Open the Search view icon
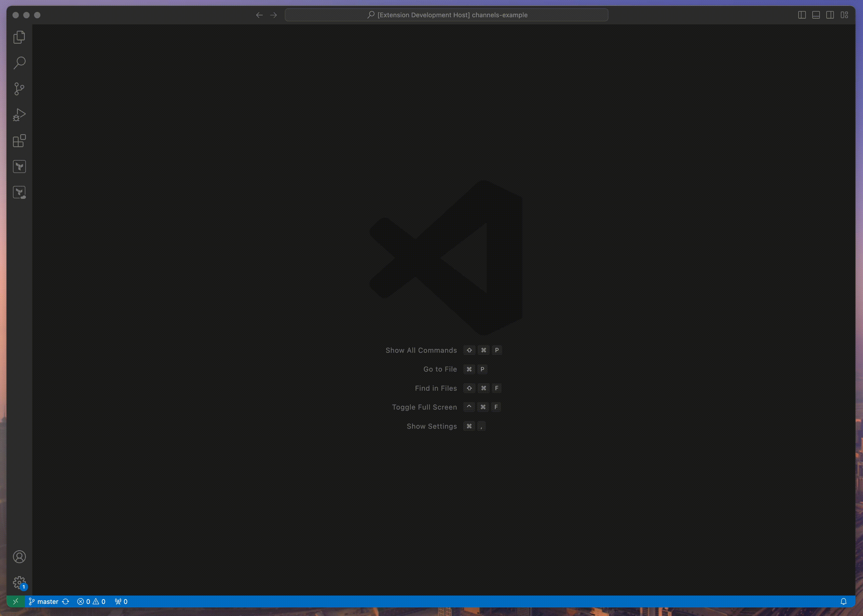Viewport: 863px width, 616px height. click(19, 63)
